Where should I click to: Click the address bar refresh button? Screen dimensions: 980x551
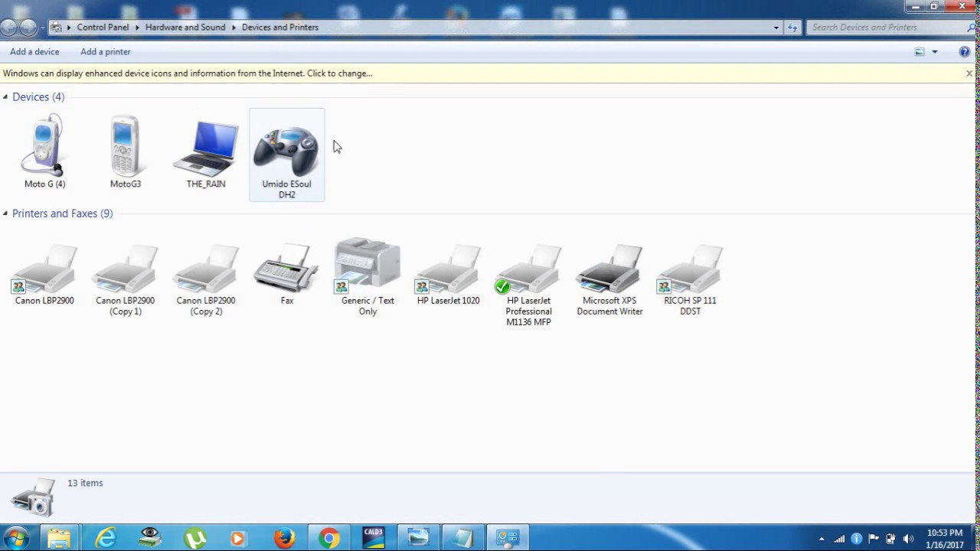792,28
